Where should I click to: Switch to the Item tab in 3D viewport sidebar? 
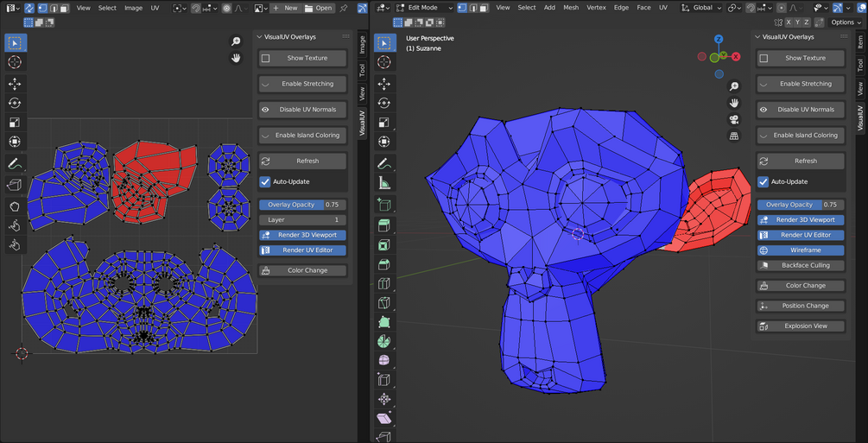click(x=860, y=42)
